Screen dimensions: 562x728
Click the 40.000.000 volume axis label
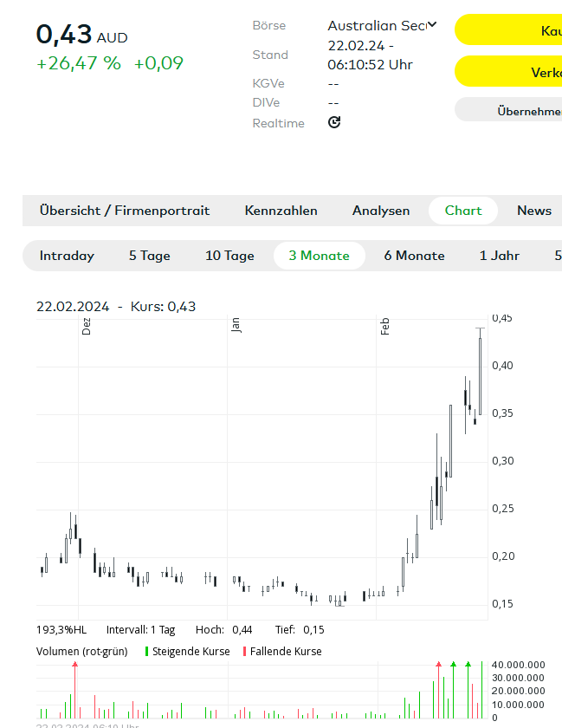[x=519, y=665]
